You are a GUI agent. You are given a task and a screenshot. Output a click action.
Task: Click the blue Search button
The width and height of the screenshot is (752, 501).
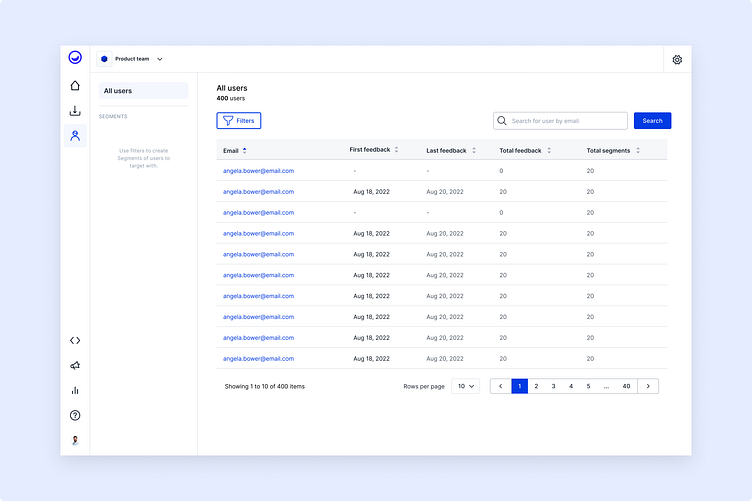[652, 121]
